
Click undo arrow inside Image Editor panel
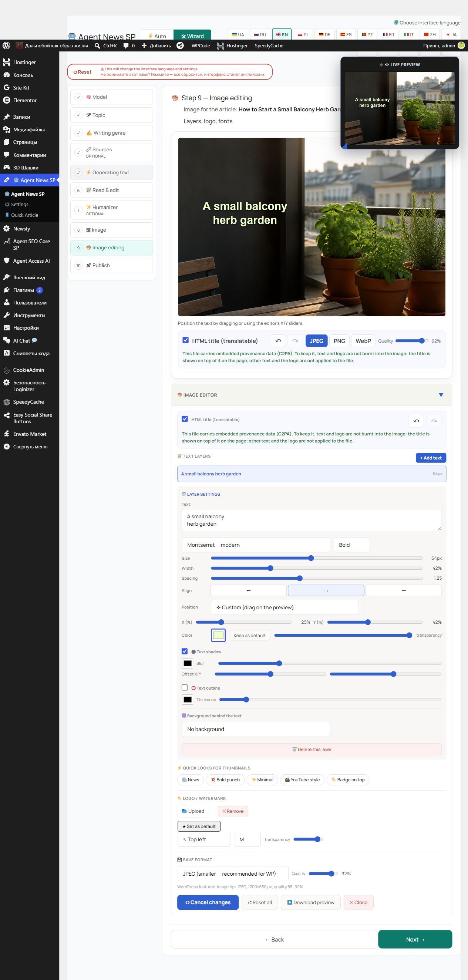coord(416,421)
